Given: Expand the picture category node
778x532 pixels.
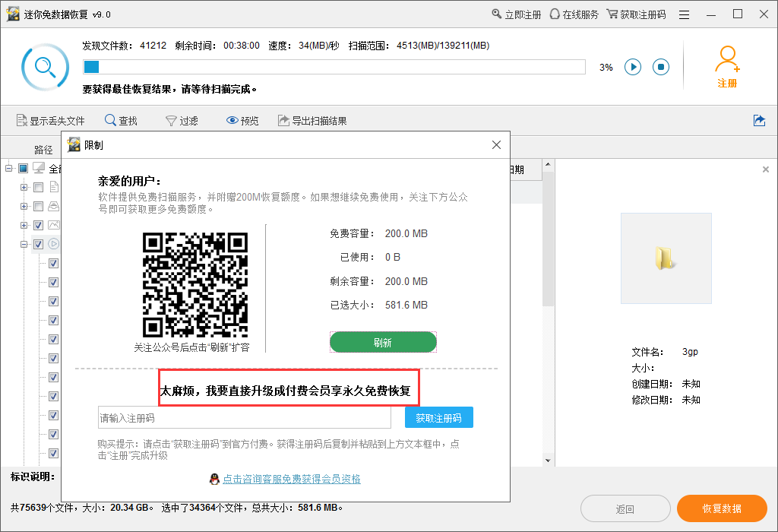Looking at the screenshot, I should tap(24, 225).
